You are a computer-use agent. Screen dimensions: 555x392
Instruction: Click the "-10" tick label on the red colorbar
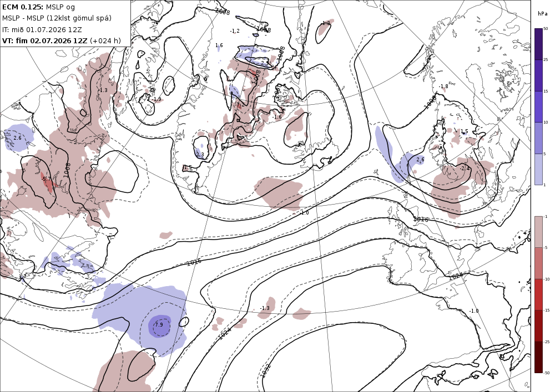pyautogui.click(x=547, y=279)
